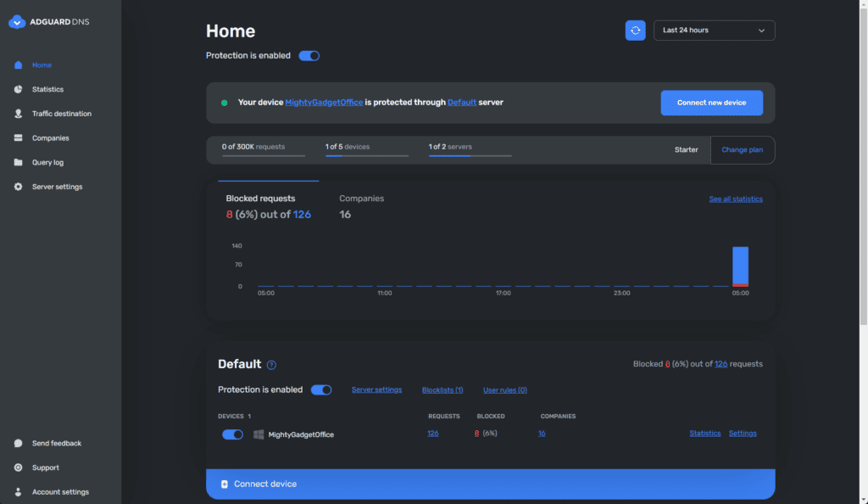Click the Change plan button
The height and width of the screenshot is (504, 868).
pyautogui.click(x=742, y=150)
